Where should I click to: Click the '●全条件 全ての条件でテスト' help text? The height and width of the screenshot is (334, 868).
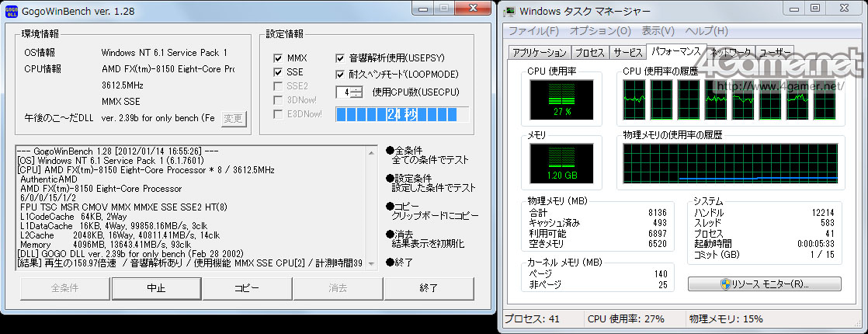pyautogui.click(x=427, y=155)
